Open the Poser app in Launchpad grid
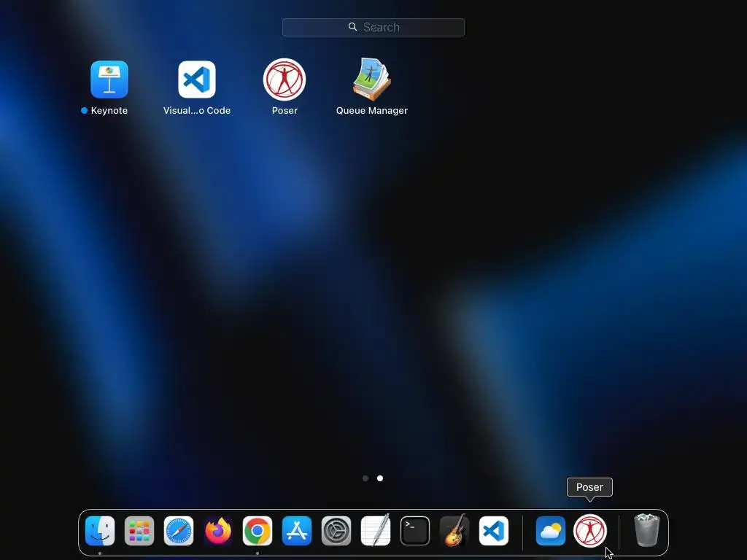 pos(285,79)
